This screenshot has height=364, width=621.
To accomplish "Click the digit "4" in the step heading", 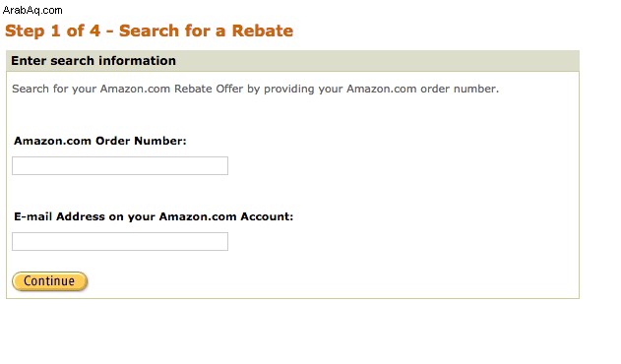I will (x=94, y=30).
